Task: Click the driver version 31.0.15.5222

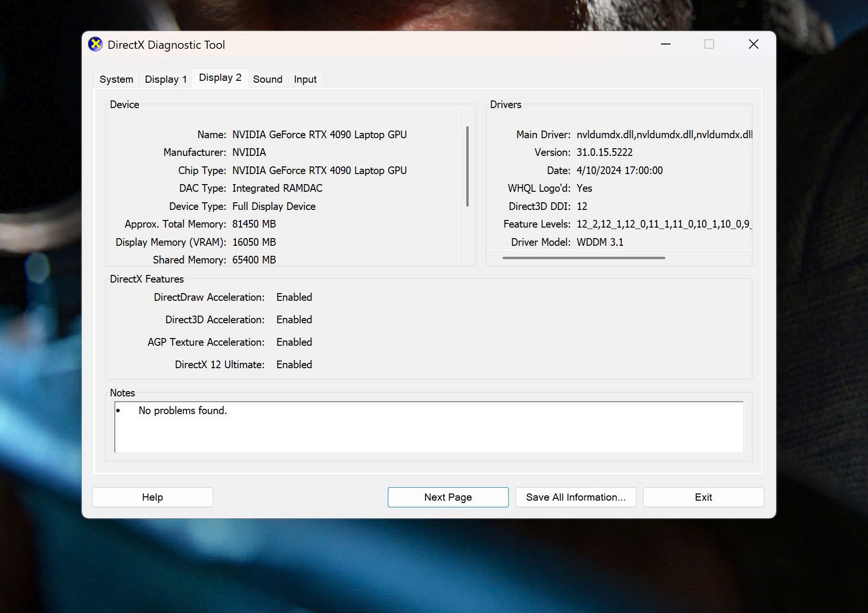Action: 604,153
